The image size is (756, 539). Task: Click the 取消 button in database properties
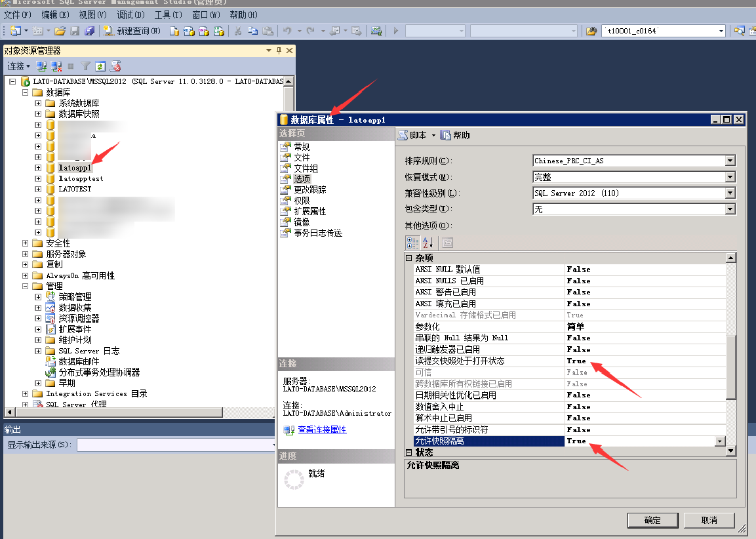point(709,520)
